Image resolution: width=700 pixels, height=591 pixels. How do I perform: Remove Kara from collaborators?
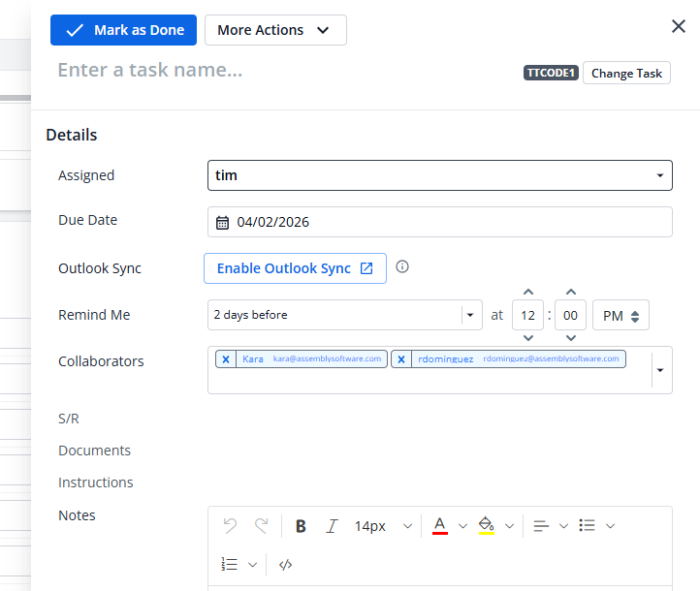pyautogui.click(x=226, y=359)
